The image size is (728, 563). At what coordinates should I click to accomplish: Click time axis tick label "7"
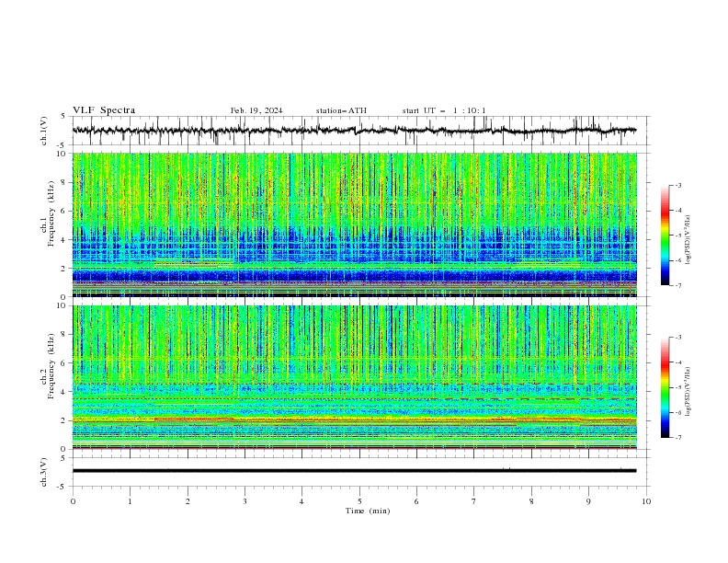click(474, 501)
